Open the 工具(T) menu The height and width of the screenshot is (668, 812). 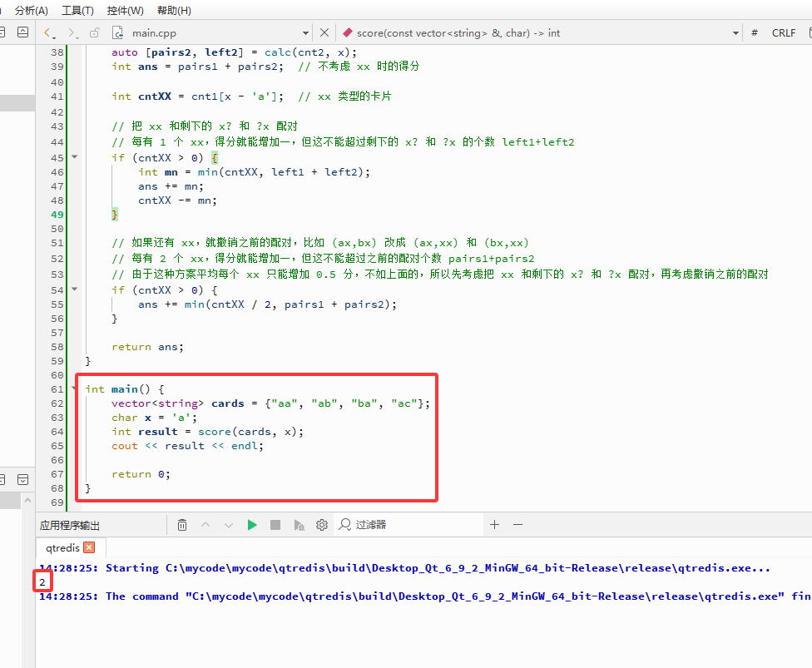(x=77, y=10)
